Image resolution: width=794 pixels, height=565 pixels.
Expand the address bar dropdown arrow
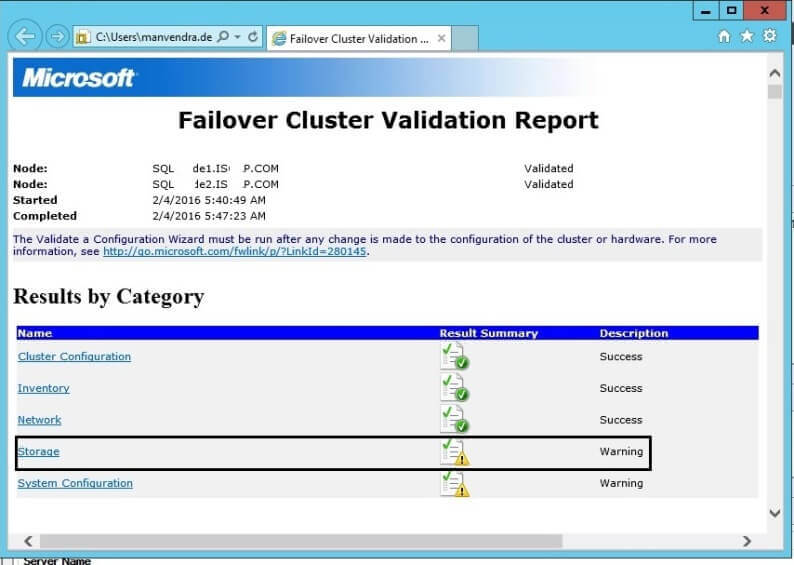point(238,37)
